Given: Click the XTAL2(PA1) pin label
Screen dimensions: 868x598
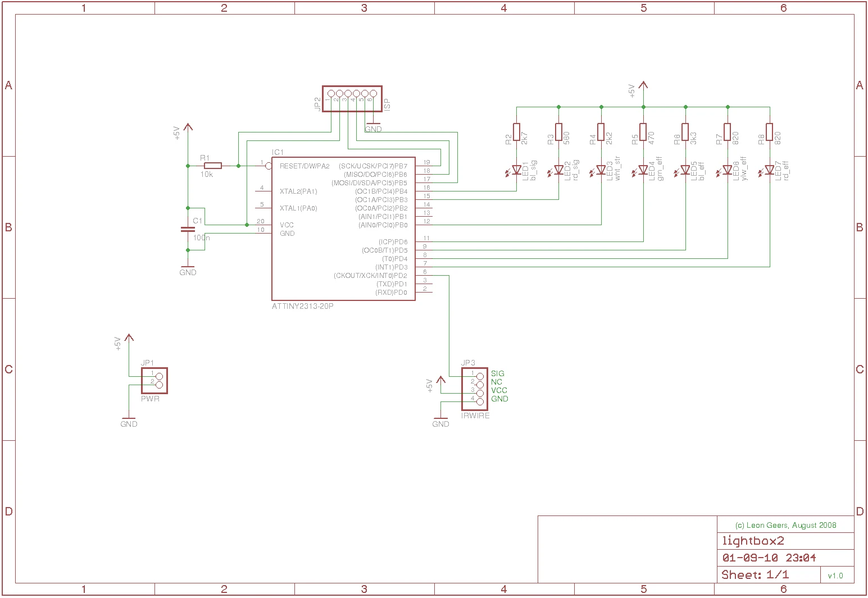Looking at the screenshot, I should click(x=298, y=191).
